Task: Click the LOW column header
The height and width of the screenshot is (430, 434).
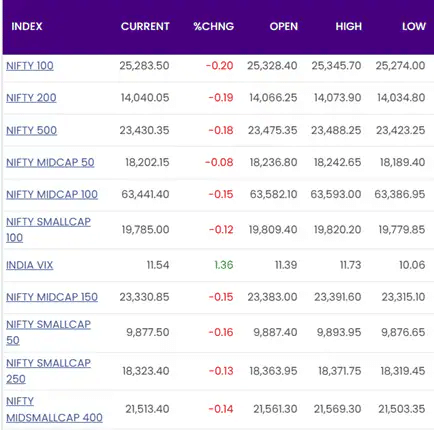Action: (x=413, y=26)
